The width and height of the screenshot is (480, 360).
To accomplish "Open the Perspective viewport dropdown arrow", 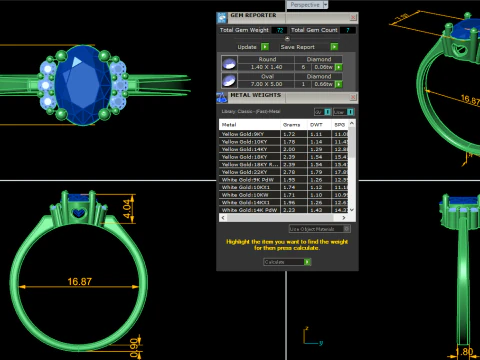I will (325, 5).
